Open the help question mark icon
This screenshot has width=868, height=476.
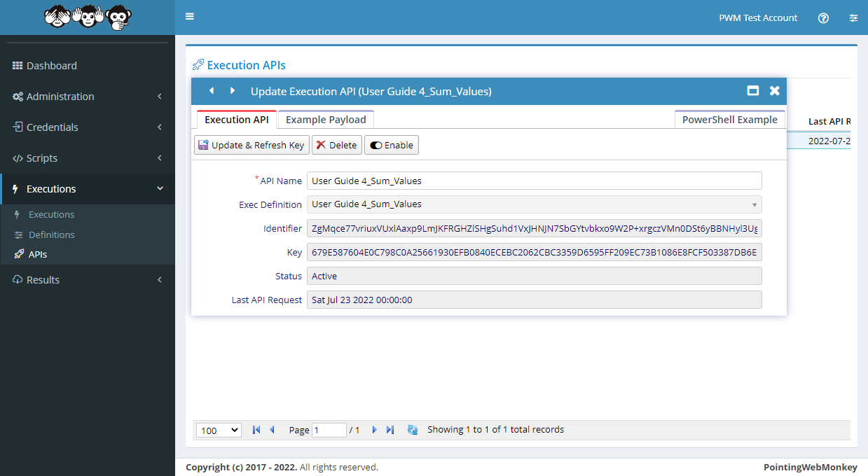tap(823, 18)
